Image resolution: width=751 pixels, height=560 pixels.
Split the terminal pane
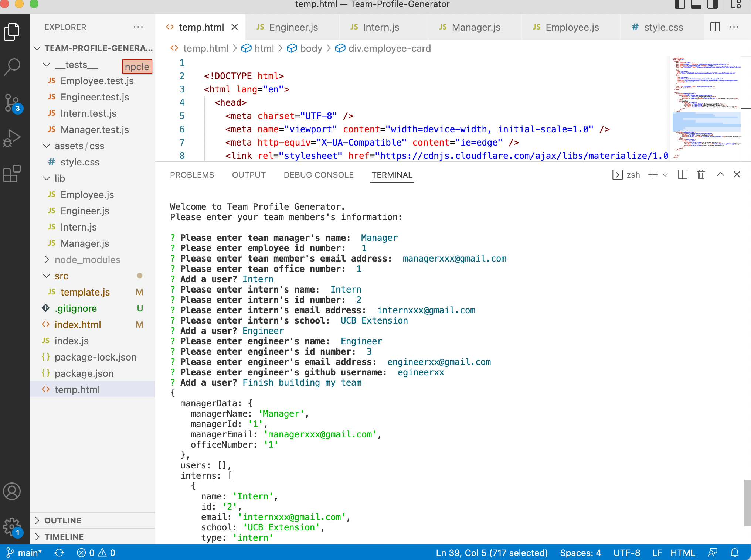coord(682,174)
